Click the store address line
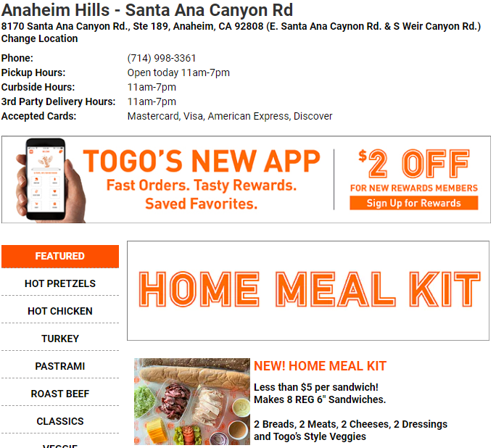The height and width of the screenshot is (448, 496). click(241, 26)
